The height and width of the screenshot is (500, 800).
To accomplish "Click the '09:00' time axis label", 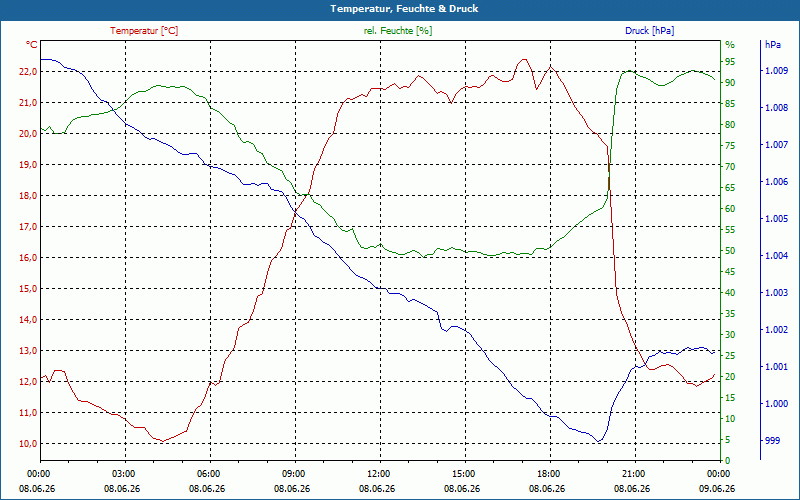I will coord(293,473).
